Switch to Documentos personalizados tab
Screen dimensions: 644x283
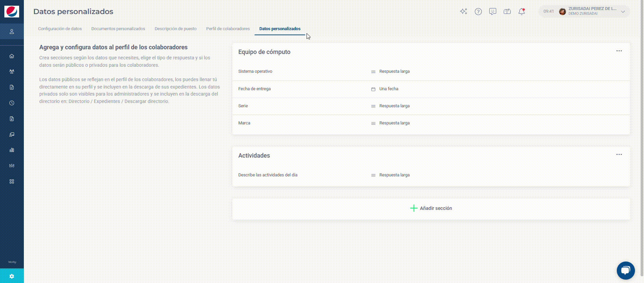(118, 29)
